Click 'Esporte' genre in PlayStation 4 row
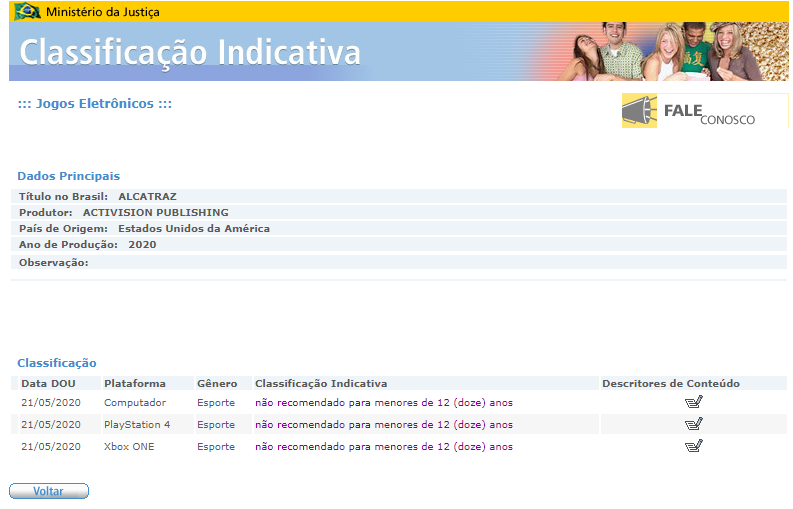 pyautogui.click(x=216, y=425)
